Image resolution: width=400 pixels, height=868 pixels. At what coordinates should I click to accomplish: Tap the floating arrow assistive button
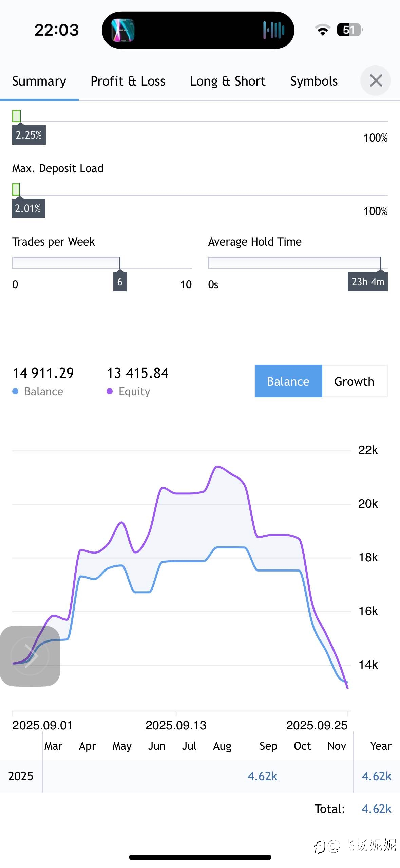point(30,656)
